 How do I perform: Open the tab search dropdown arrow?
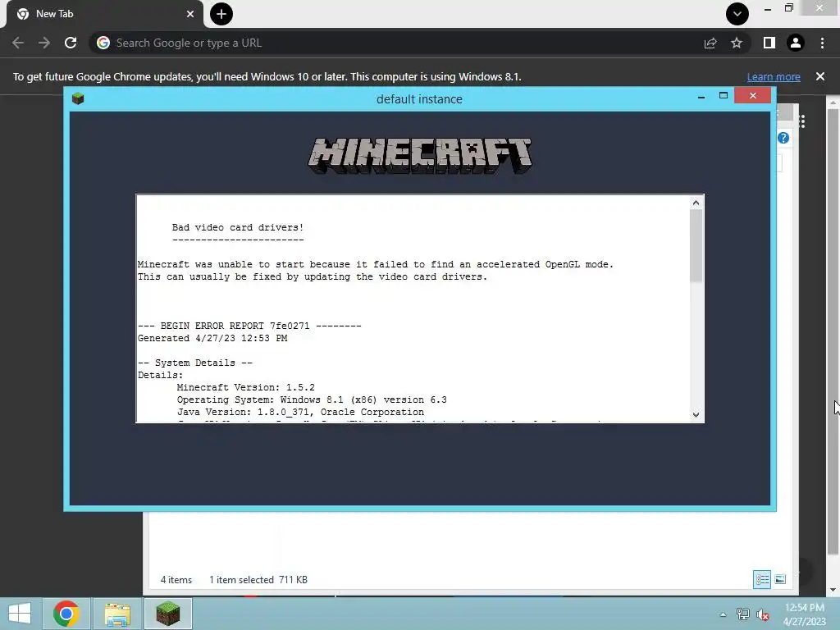pyautogui.click(x=737, y=14)
